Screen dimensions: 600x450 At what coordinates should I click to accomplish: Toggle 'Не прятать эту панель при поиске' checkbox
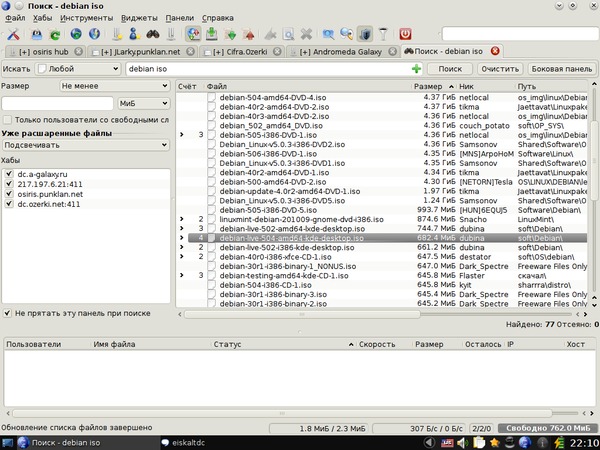click(9, 313)
